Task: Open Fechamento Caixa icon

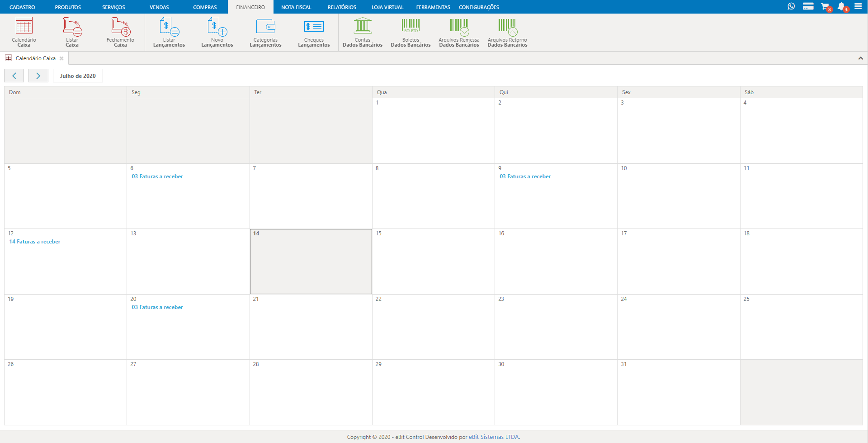Action: 120,32
